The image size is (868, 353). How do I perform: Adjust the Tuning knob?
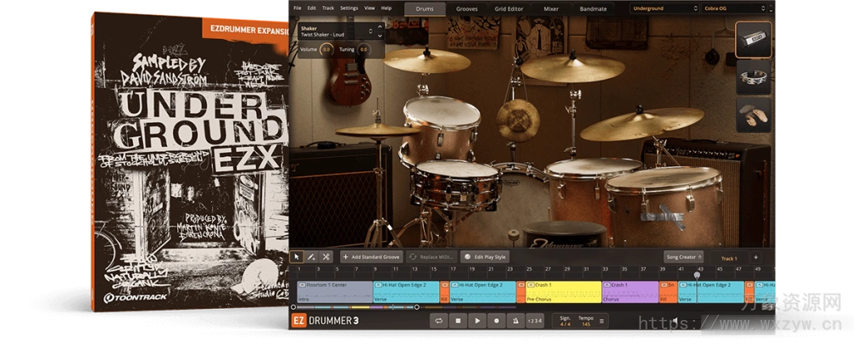pyautogui.click(x=363, y=49)
